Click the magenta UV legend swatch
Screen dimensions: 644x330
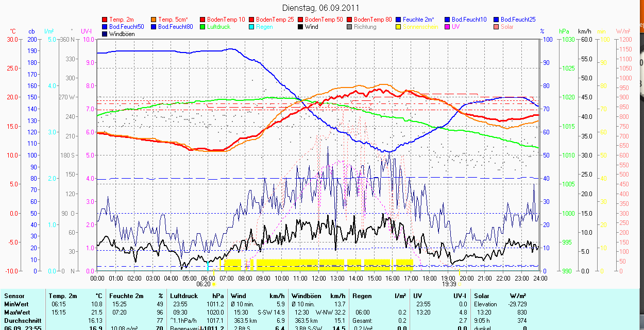(447, 27)
